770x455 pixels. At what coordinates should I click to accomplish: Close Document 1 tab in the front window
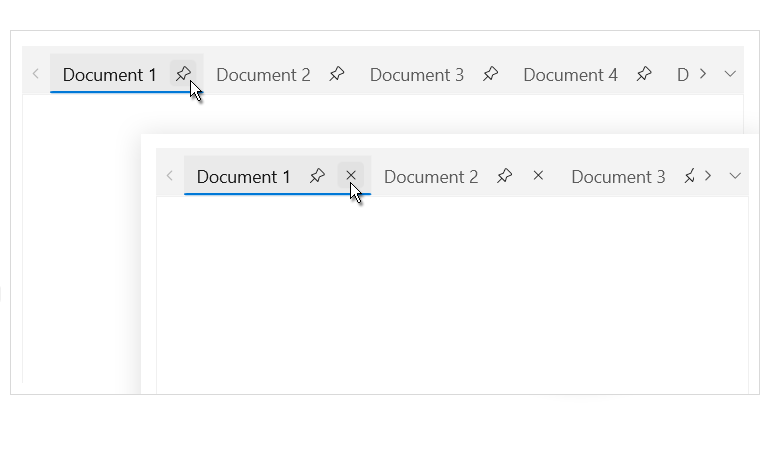point(351,175)
